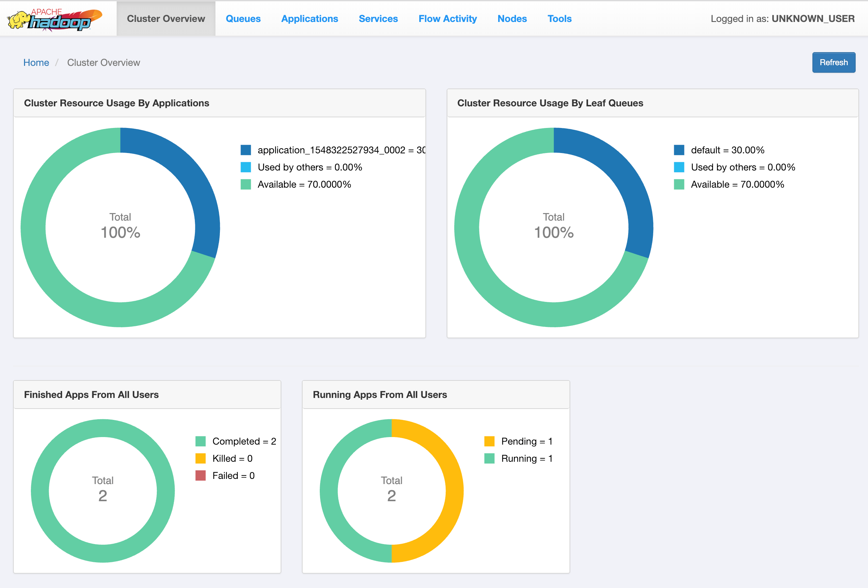The image size is (868, 588).
Task: Open the Flow Activity page
Action: click(448, 18)
